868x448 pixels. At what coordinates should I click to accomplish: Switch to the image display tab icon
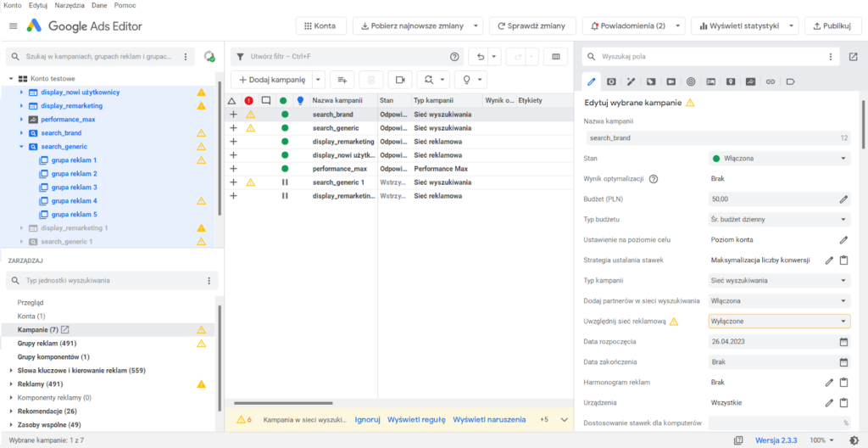tap(711, 81)
